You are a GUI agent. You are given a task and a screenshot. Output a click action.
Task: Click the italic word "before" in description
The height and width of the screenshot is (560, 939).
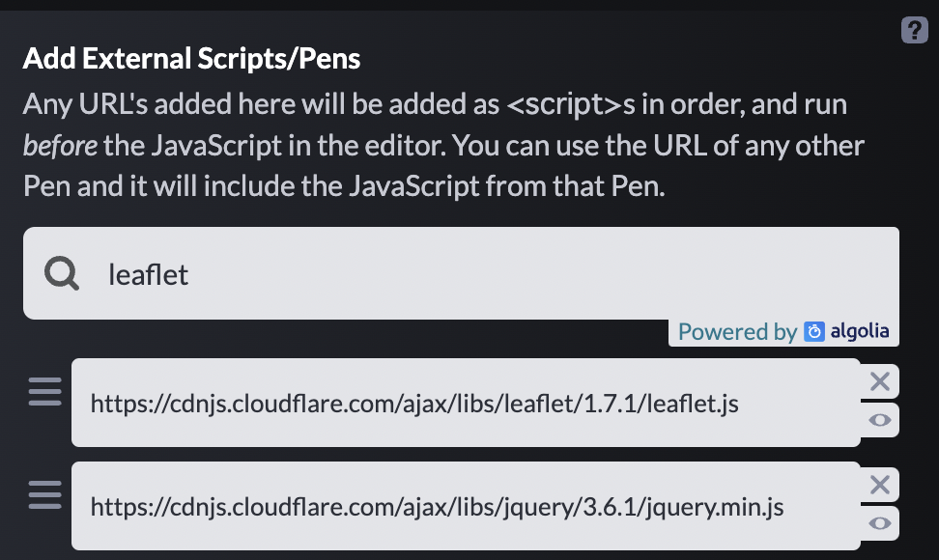tap(61, 147)
